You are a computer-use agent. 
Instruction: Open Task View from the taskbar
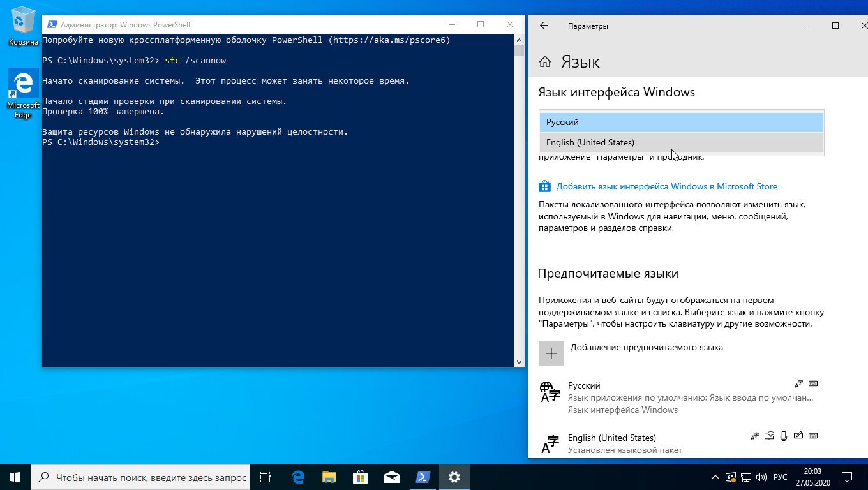click(x=266, y=477)
